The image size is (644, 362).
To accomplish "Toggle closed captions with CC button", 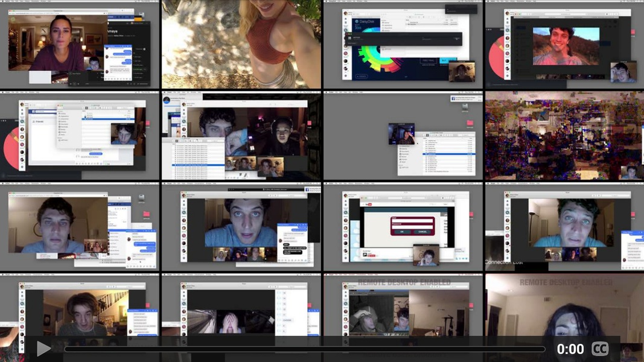I will click(x=600, y=349).
